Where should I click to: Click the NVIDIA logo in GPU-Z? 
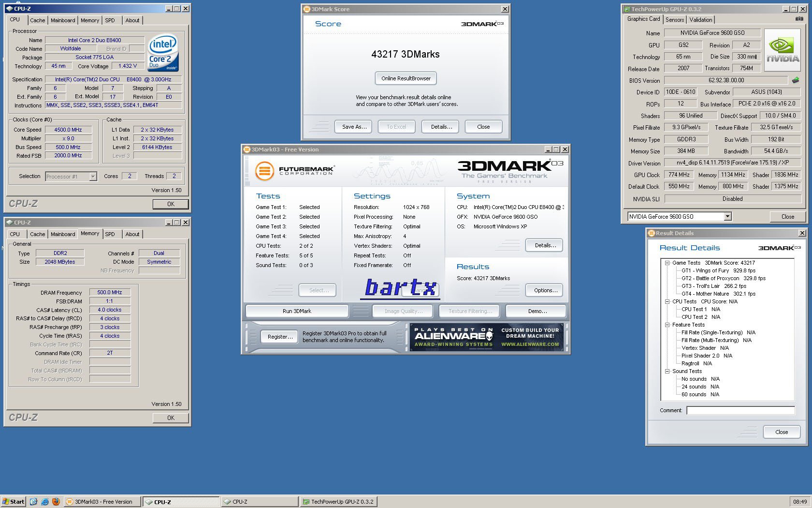click(x=783, y=50)
